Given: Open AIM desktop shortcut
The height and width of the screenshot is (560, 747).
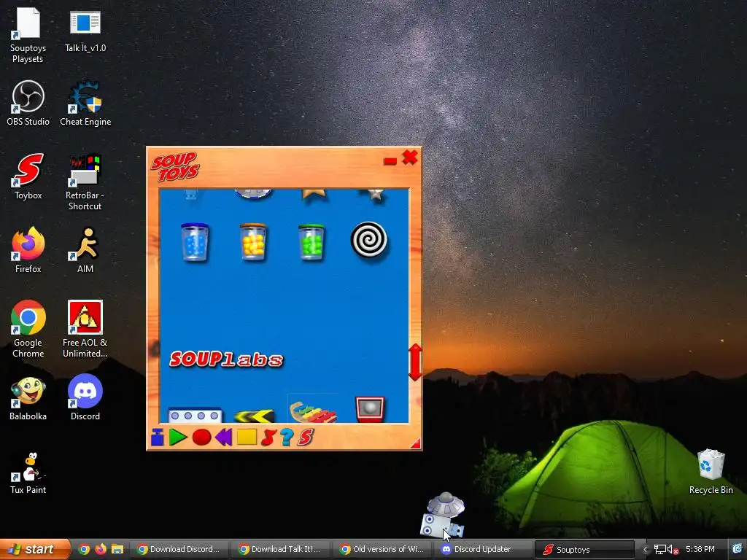Looking at the screenshot, I should pyautogui.click(x=85, y=251).
